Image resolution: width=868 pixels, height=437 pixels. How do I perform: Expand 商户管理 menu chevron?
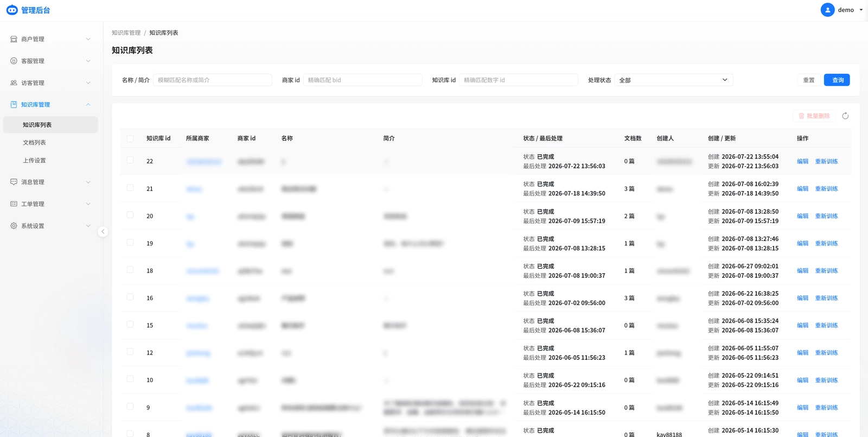click(x=88, y=39)
